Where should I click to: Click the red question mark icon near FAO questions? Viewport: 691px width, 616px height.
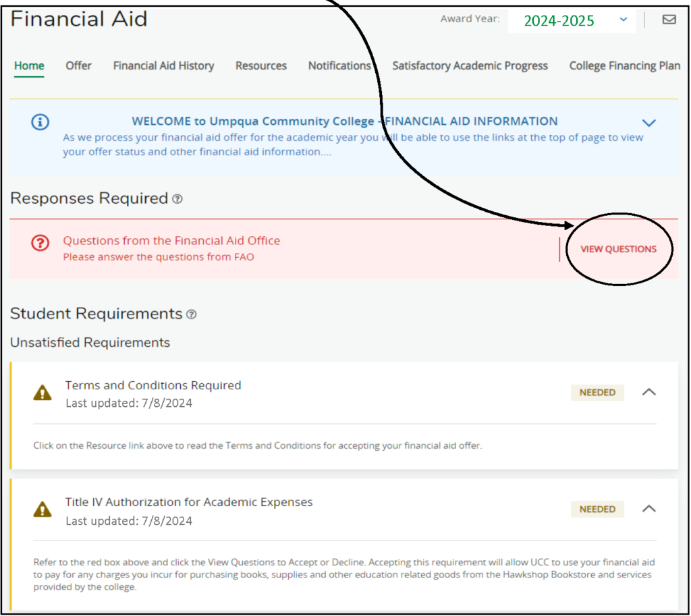coord(40,242)
